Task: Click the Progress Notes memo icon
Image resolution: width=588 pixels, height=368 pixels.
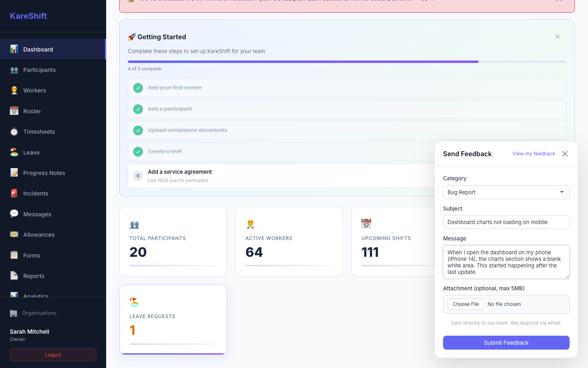Action: pos(14,173)
